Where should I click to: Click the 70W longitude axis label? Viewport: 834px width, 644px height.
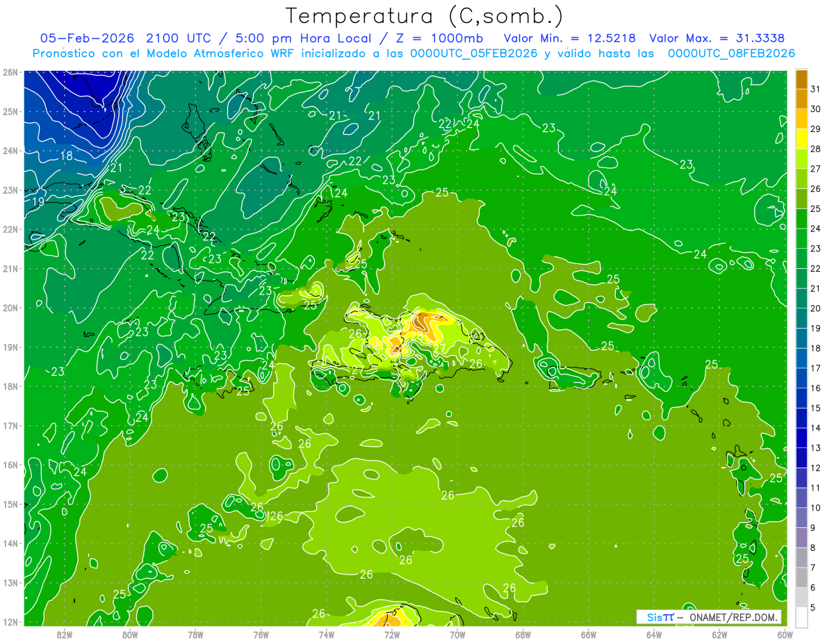tap(457, 634)
